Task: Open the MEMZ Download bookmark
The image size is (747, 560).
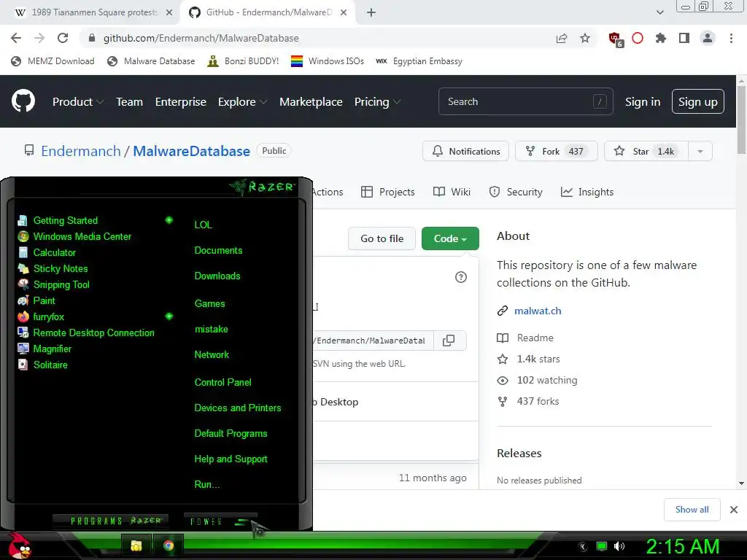Action: pos(53,61)
